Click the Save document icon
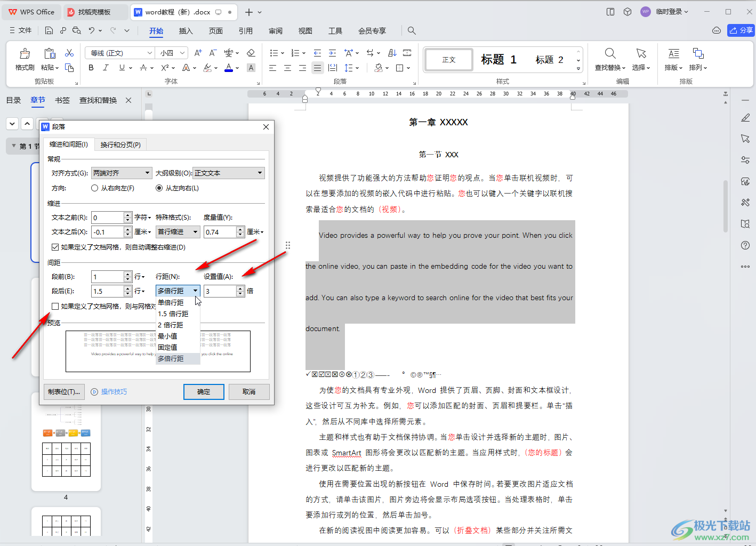This screenshot has width=756, height=546. tap(49, 30)
